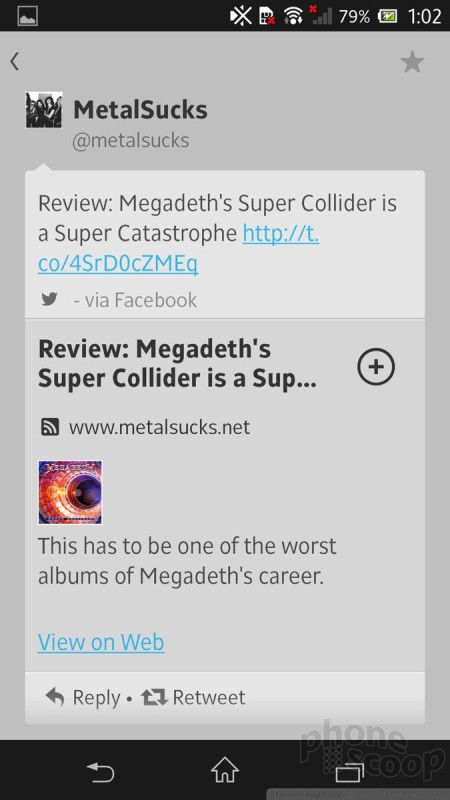Screen dimensions: 450x800
Task: Go to the Android home screen
Action: [x=225, y=770]
